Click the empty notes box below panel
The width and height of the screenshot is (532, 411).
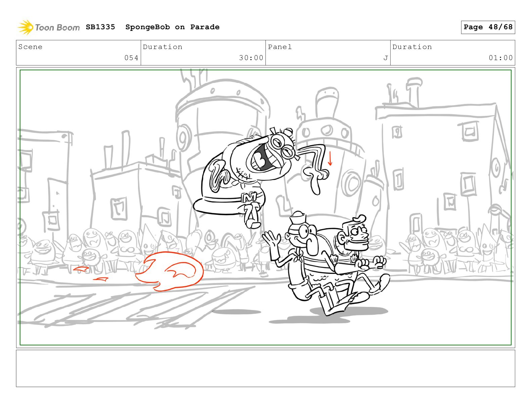coord(266,368)
